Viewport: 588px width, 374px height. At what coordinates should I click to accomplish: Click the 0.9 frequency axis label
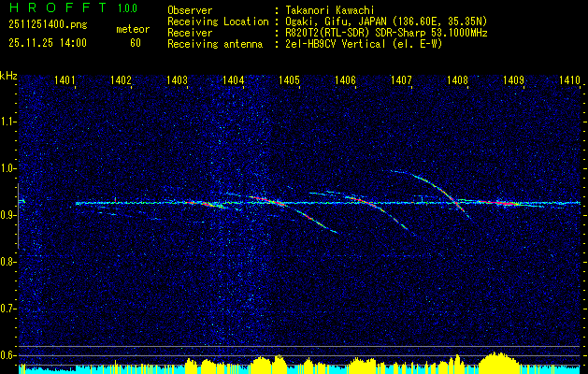(x=7, y=215)
